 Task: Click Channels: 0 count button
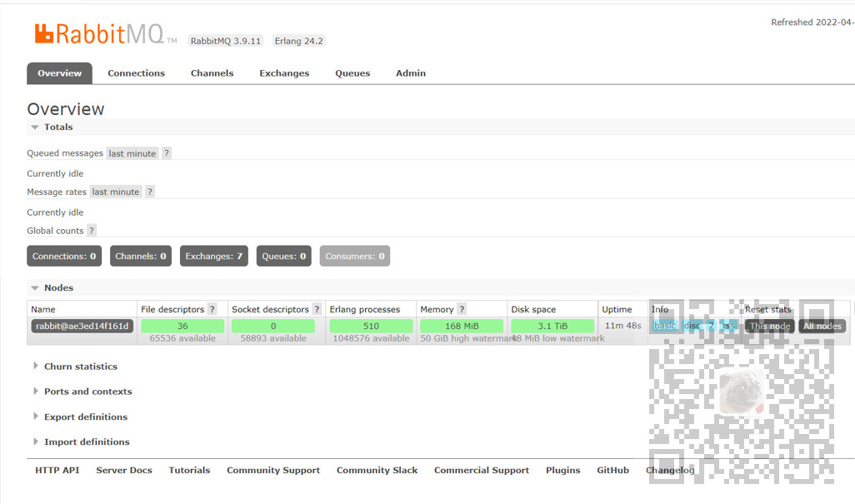(141, 256)
